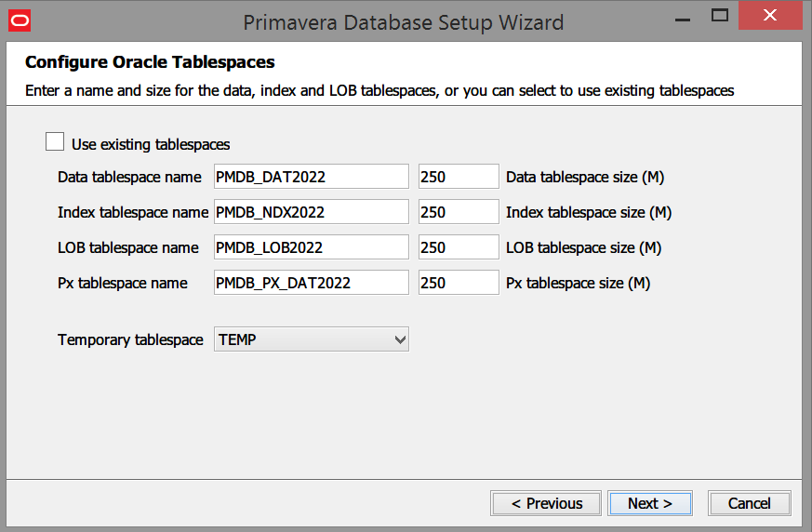
Task: Click the Oracle logo icon in title bar
Action: [x=20, y=20]
